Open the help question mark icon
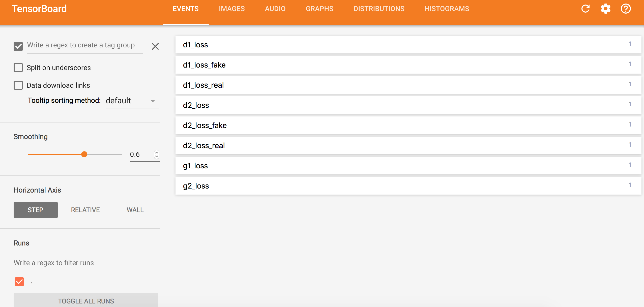 [x=626, y=9]
